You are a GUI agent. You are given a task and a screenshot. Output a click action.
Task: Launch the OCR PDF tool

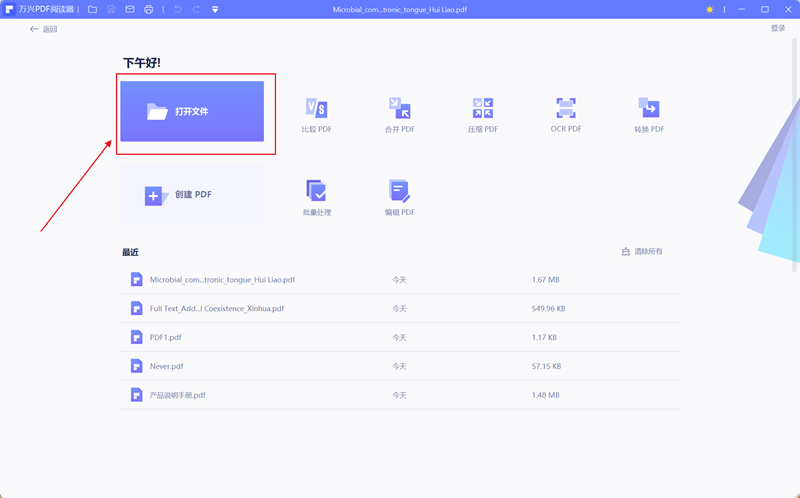click(x=566, y=108)
